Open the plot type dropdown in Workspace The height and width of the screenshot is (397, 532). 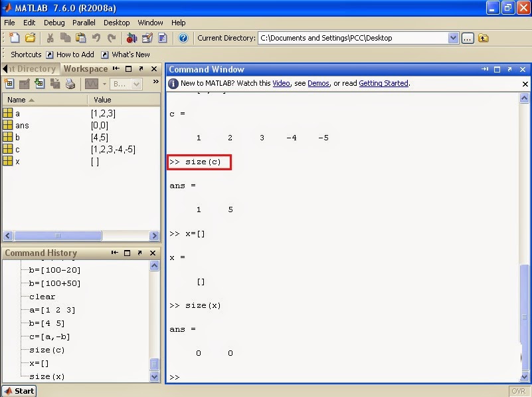(x=105, y=84)
